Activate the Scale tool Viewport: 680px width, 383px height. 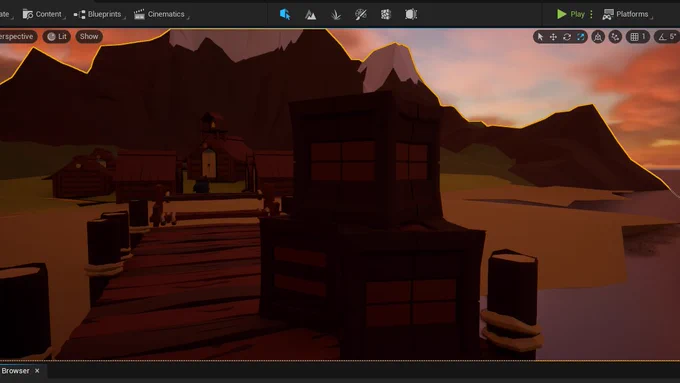coord(581,37)
